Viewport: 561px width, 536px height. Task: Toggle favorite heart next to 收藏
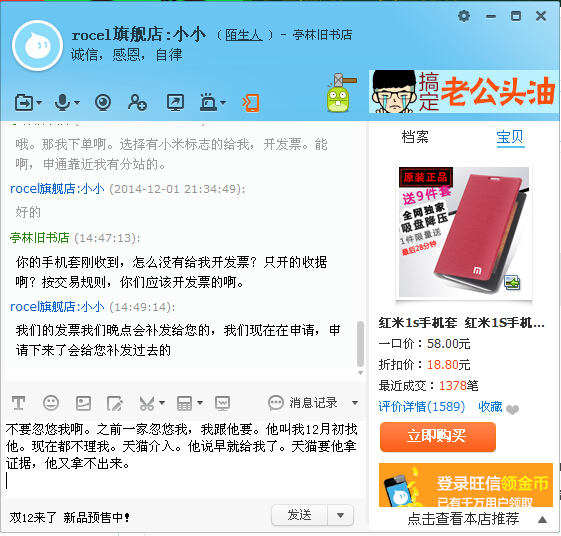click(x=512, y=409)
